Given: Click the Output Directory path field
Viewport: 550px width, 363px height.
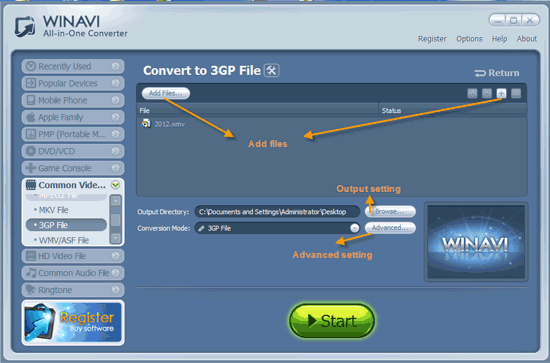Looking at the screenshot, I should pos(277,212).
